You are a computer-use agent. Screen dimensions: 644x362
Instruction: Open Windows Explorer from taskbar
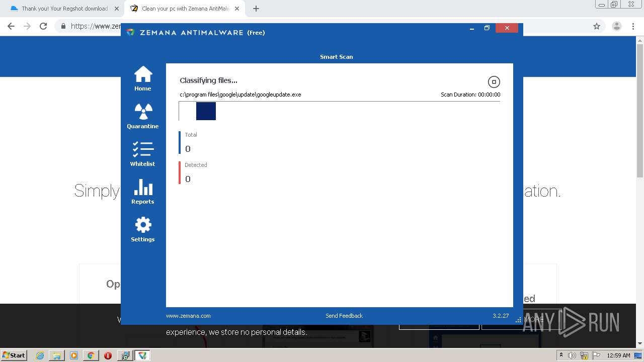[x=57, y=355]
